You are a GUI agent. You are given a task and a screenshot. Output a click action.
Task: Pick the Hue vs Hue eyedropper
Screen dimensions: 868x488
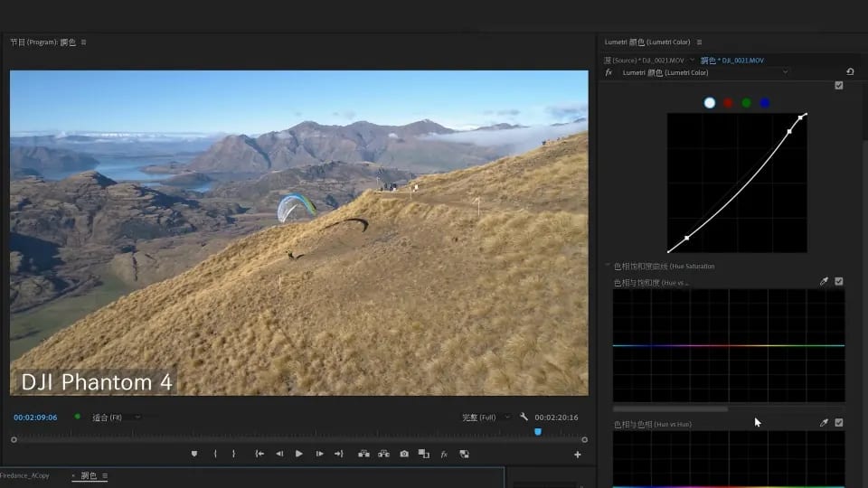coord(824,423)
